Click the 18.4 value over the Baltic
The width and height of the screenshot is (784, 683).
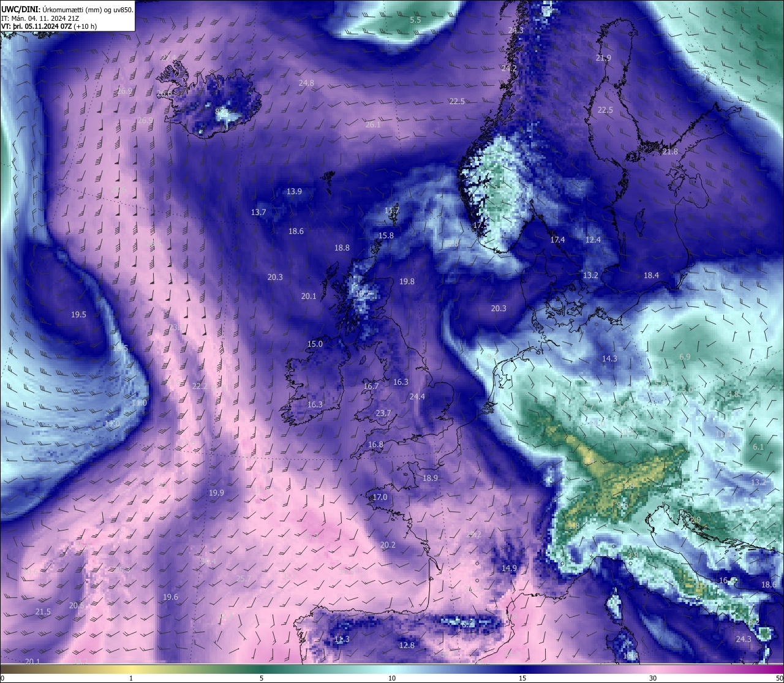coord(651,276)
